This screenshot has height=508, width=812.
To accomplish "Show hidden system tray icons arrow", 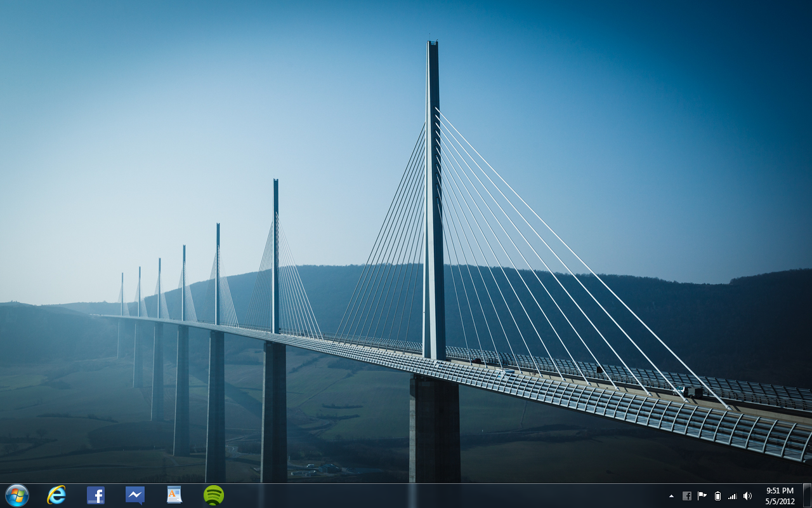I will 671,496.
